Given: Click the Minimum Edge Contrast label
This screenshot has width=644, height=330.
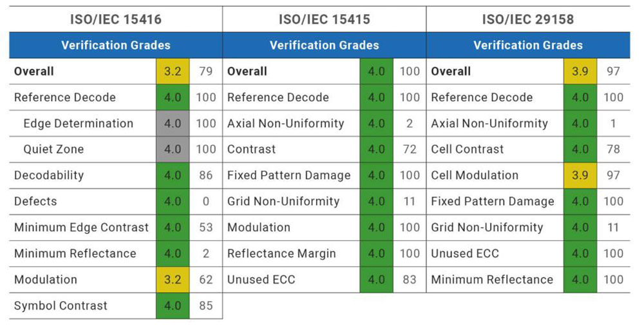Looking at the screenshot, I should 81,228.
